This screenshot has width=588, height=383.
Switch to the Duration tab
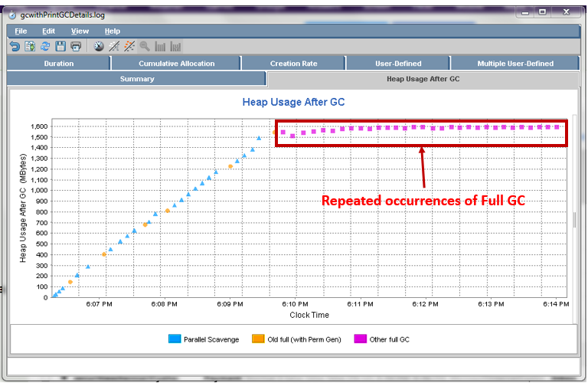tap(59, 64)
